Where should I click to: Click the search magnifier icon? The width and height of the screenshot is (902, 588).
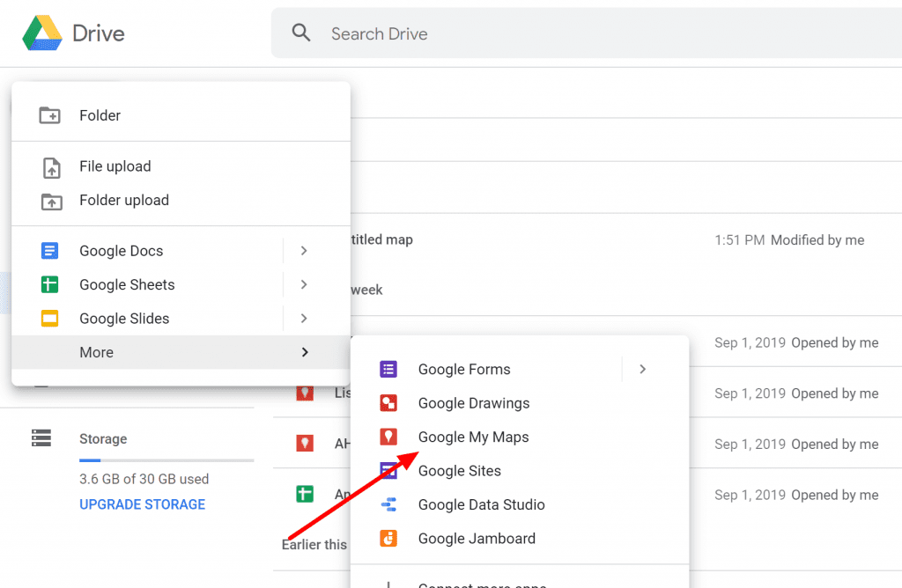(301, 33)
